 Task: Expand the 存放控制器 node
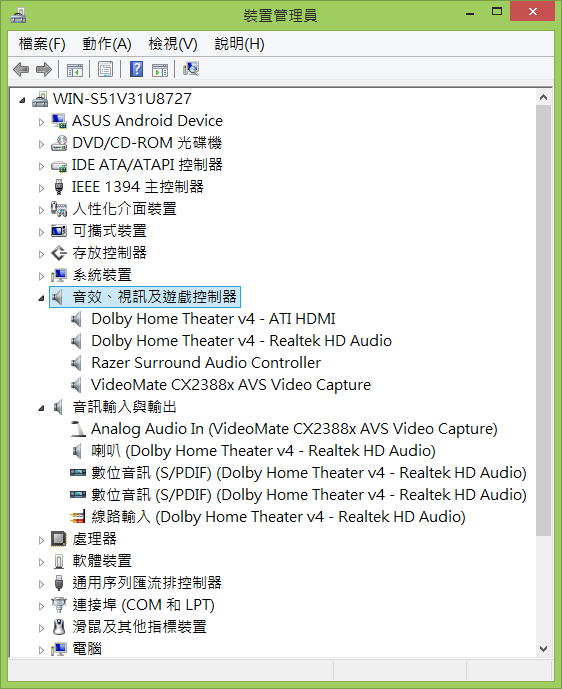41,254
